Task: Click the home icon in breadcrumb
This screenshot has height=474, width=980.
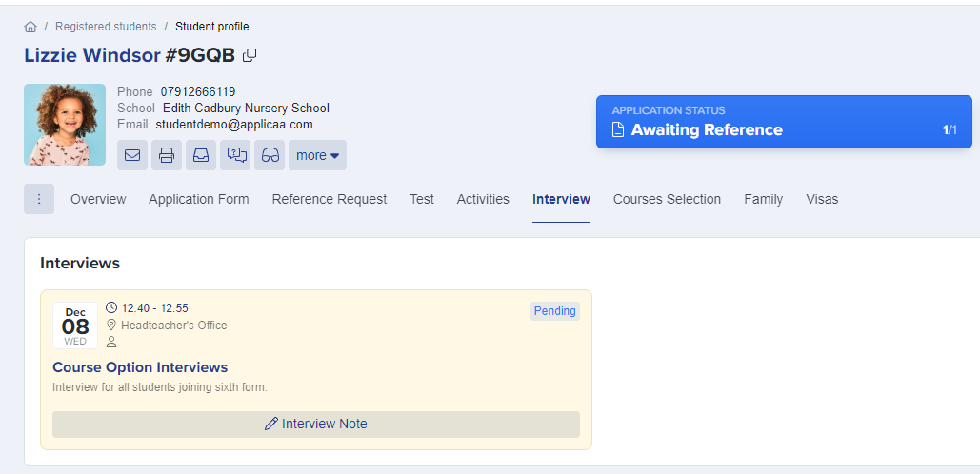Action: point(30,27)
